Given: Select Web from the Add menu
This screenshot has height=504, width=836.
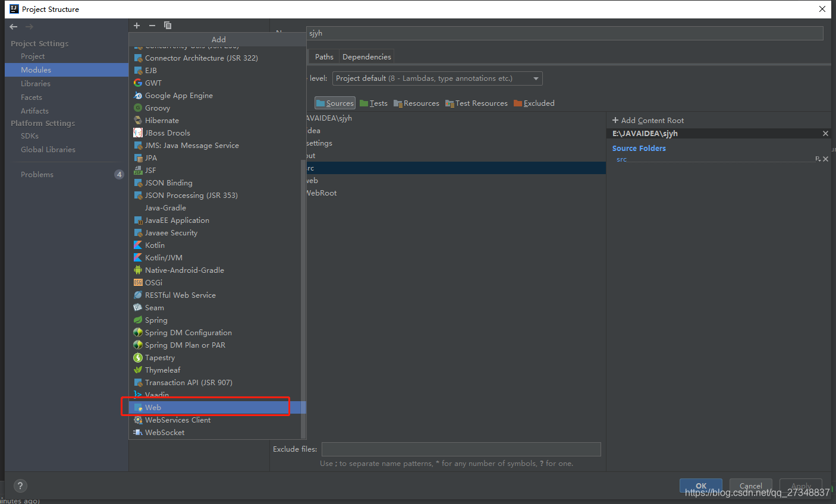Looking at the screenshot, I should pyautogui.click(x=218, y=407).
